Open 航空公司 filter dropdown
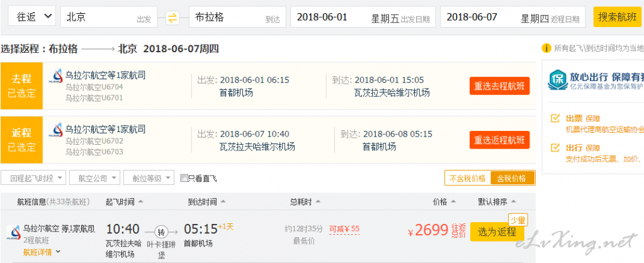Image resolution: width=644 pixels, height=263 pixels. tap(95, 178)
